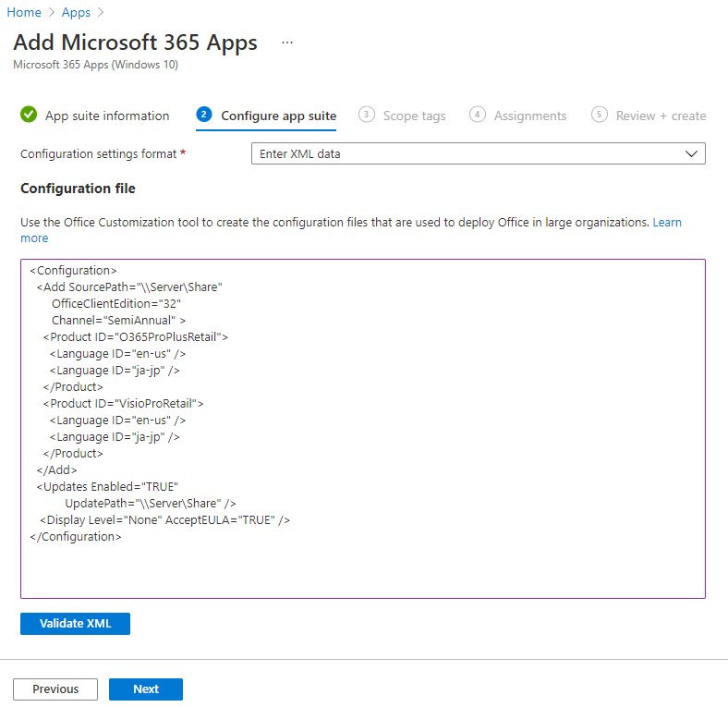
Task: Click the Product ID="VisioProRetail" line
Action: (124, 403)
